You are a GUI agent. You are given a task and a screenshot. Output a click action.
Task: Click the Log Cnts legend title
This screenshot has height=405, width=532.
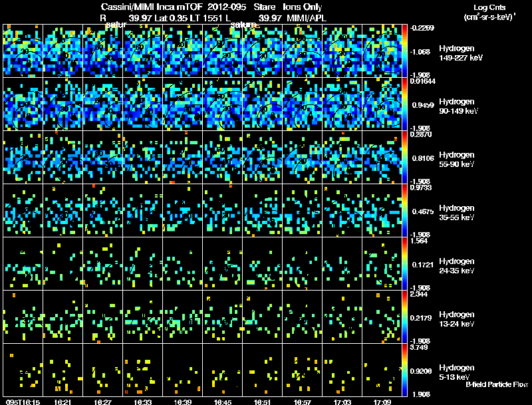click(x=489, y=7)
